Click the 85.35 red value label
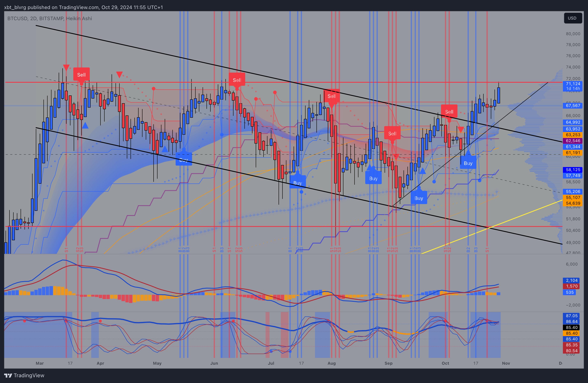Image resolution: width=588 pixels, height=383 pixels. 572,345
